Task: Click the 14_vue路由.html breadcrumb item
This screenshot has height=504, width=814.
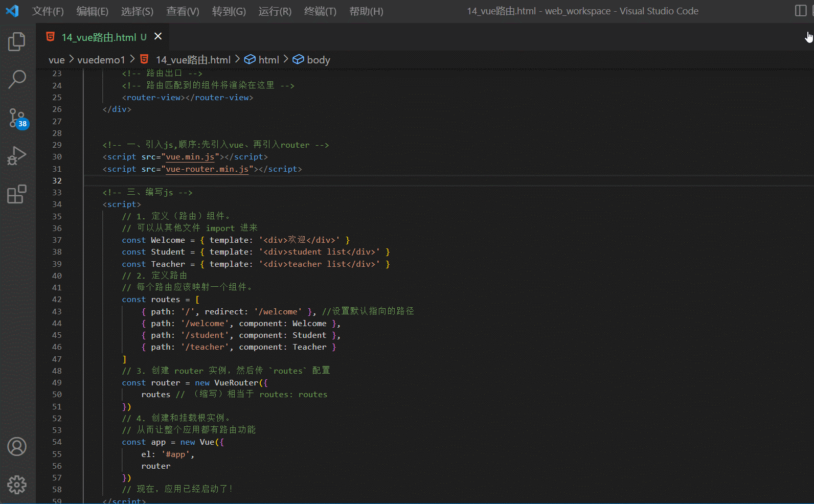Action: pos(193,60)
